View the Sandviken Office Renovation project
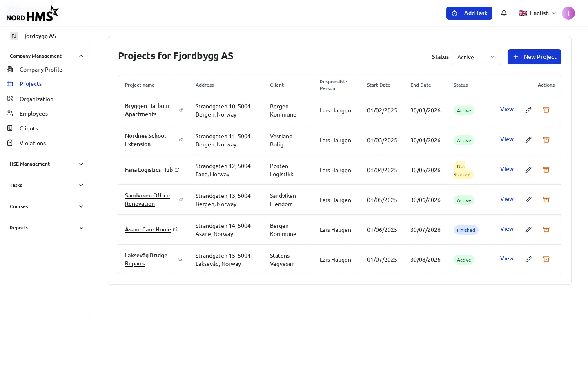588x368 pixels. [507, 199]
